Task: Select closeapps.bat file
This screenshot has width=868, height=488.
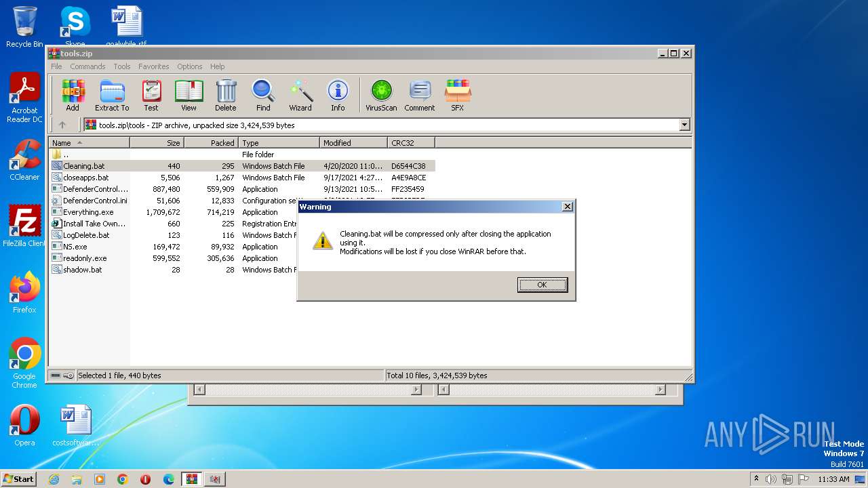Action: (x=241, y=178)
